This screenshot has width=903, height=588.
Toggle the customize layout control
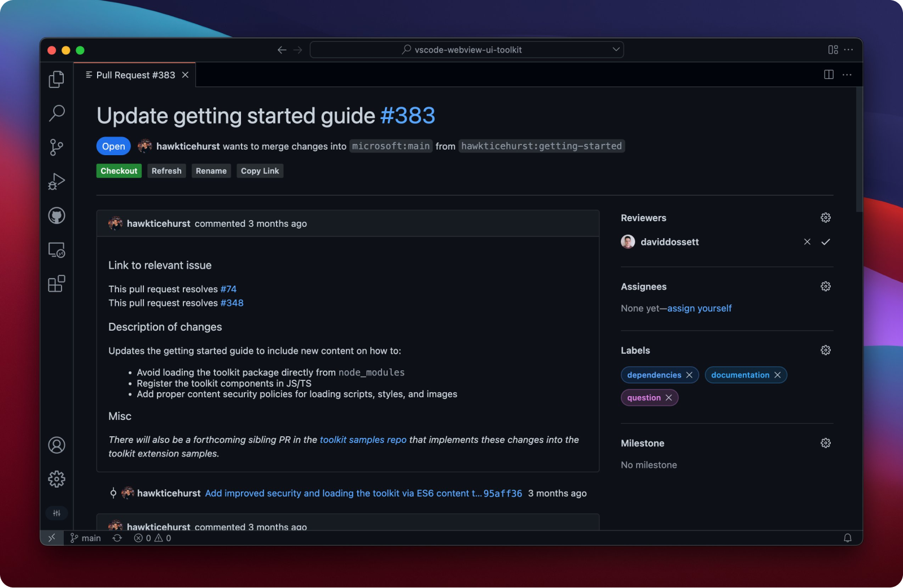pyautogui.click(x=833, y=50)
